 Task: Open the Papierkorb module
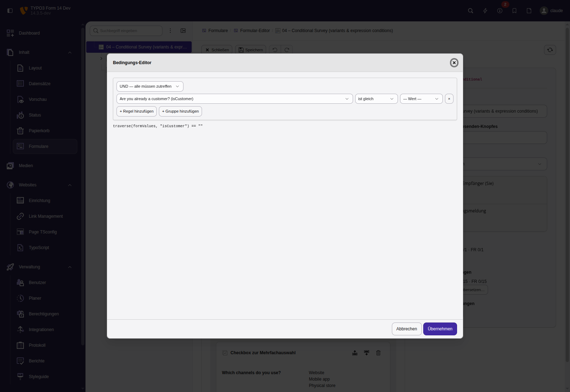tap(45, 131)
